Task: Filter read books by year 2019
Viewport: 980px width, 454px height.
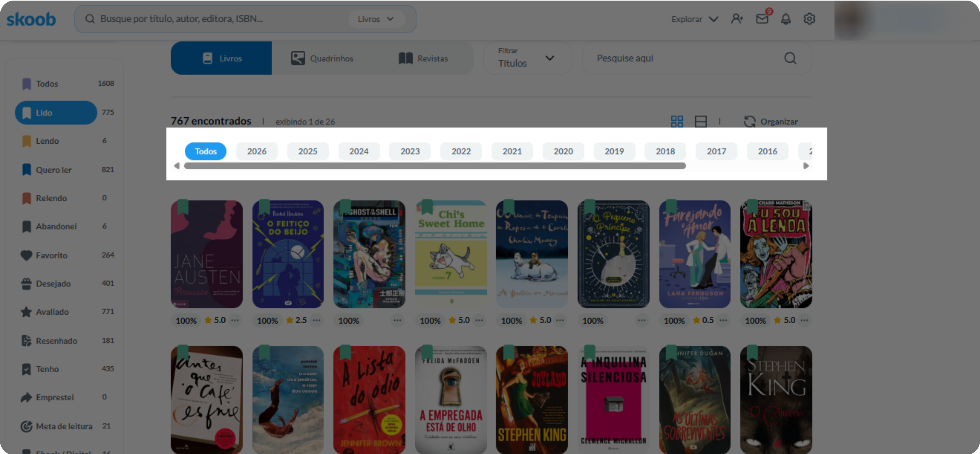Action: click(x=614, y=151)
